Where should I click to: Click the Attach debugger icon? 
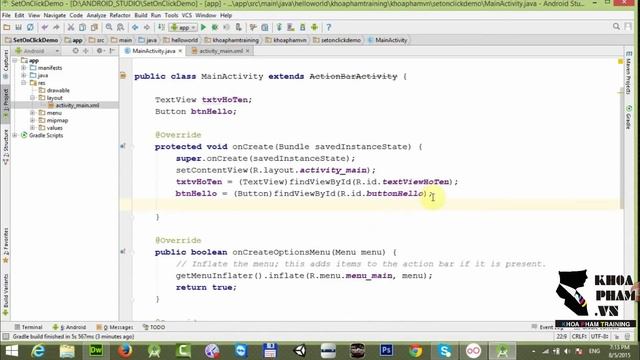click(x=238, y=27)
